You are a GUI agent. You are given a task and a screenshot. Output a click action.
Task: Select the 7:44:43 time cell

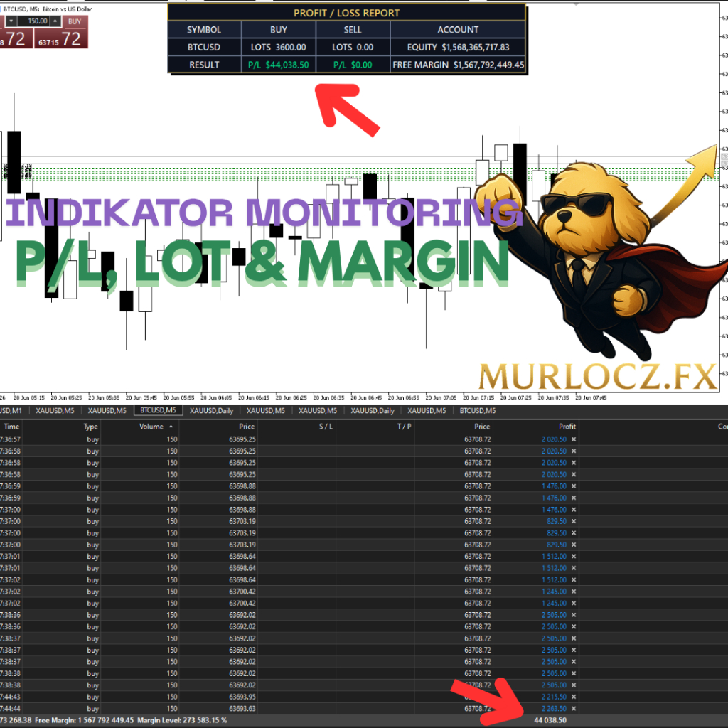(10, 697)
